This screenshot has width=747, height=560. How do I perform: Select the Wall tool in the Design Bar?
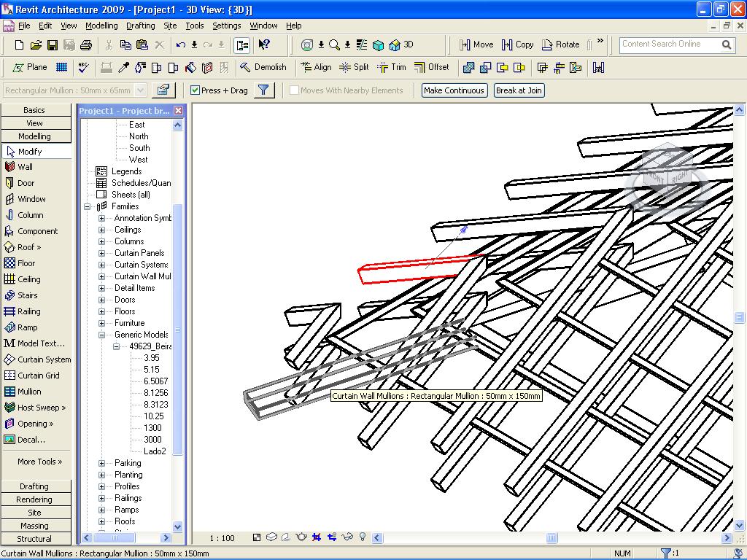(26, 167)
